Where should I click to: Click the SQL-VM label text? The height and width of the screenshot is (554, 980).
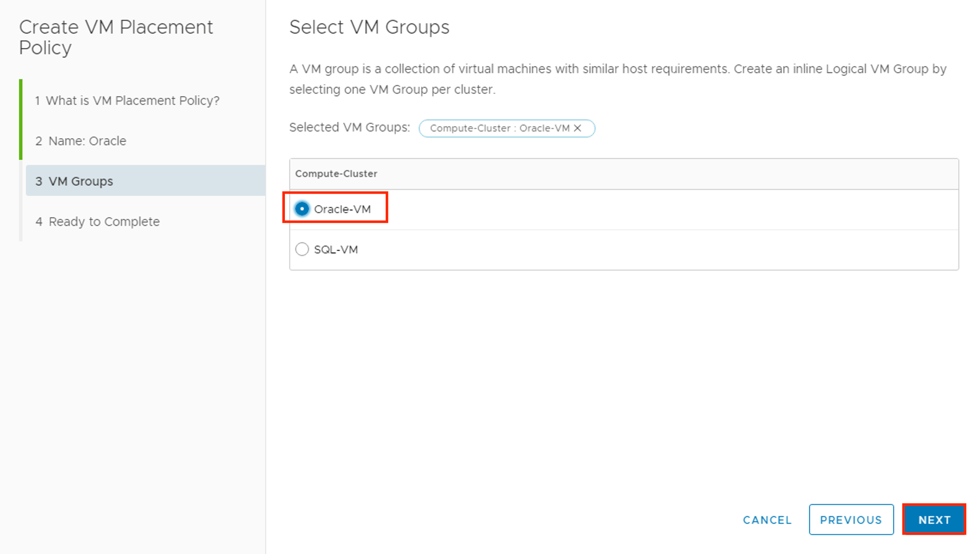[x=336, y=250]
